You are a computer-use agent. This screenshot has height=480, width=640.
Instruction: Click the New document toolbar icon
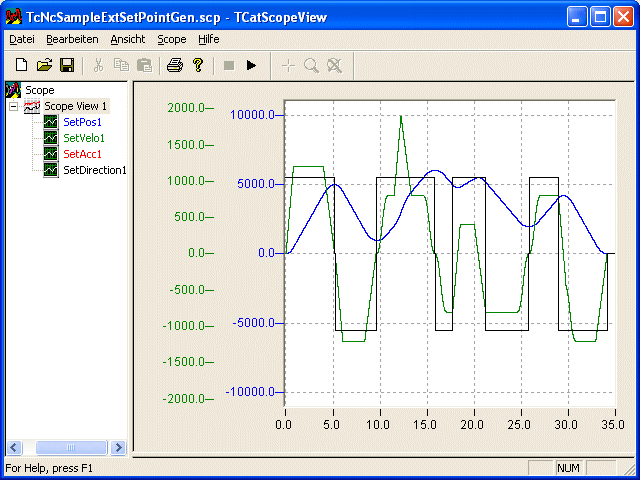pyautogui.click(x=21, y=65)
